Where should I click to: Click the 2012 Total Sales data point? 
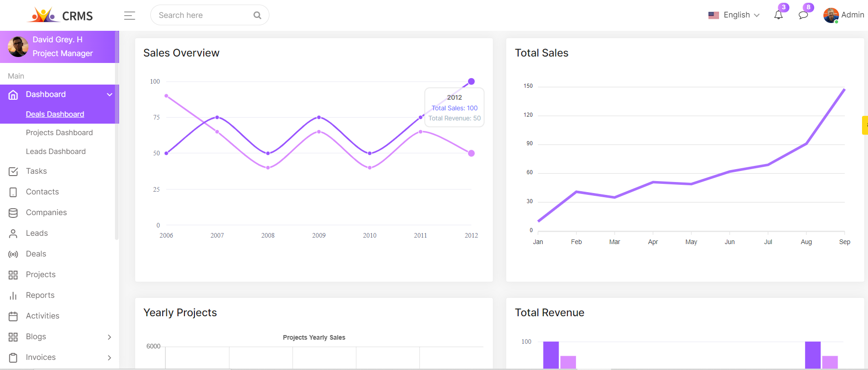(471, 82)
